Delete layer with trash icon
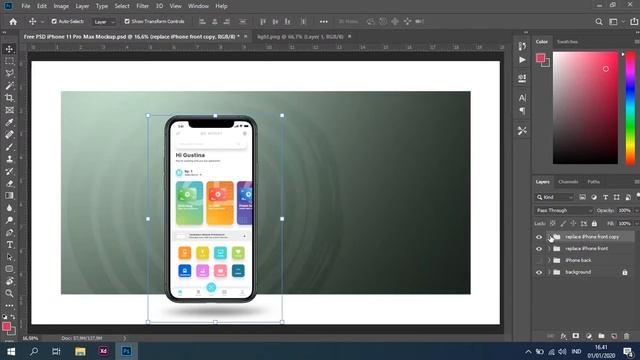 tap(627, 336)
